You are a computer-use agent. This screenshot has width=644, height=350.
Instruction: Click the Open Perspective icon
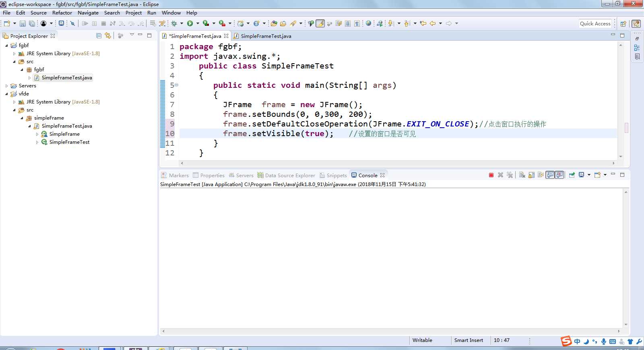coord(623,24)
